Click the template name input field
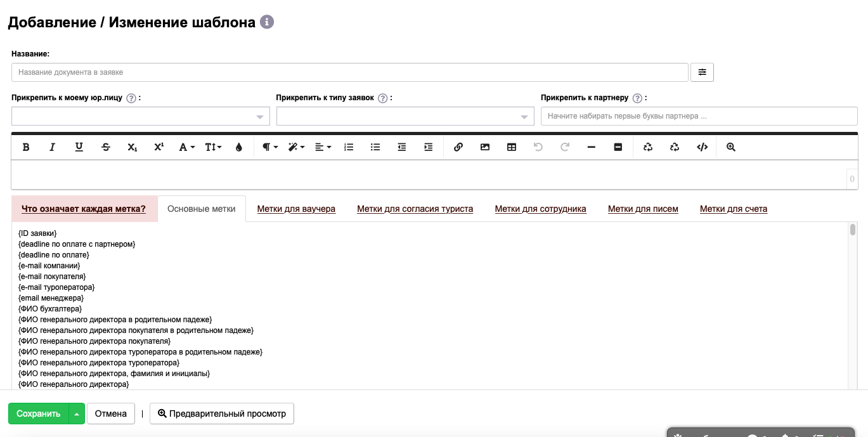This screenshot has height=437, width=868. pos(350,72)
